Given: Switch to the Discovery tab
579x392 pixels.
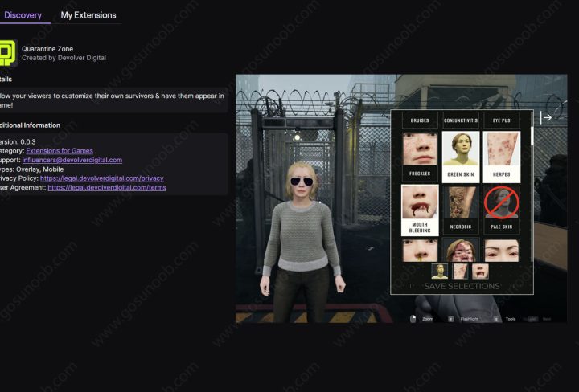Looking at the screenshot, I should pyautogui.click(x=23, y=15).
